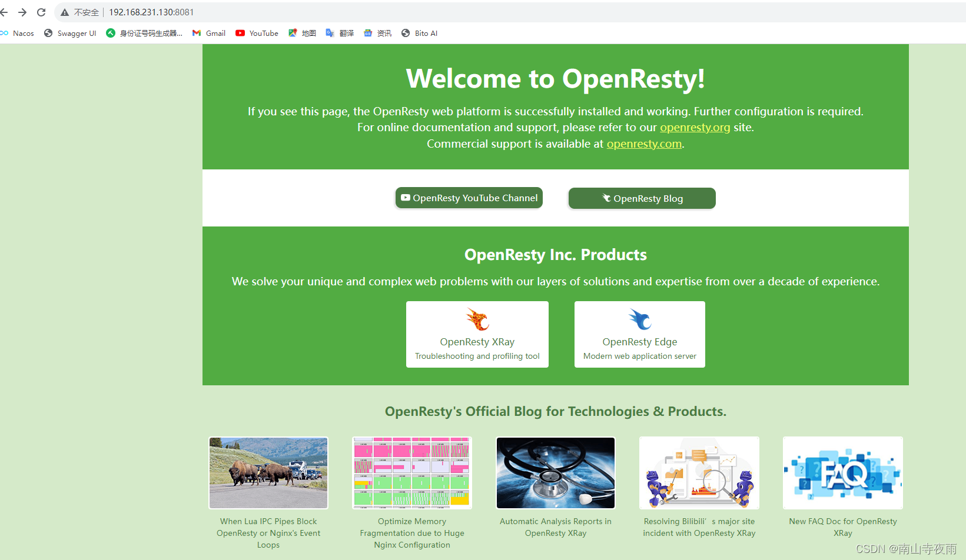Open the OpenResty XRay product link
Image resolution: width=966 pixels, height=560 pixels.
point(477,334)
